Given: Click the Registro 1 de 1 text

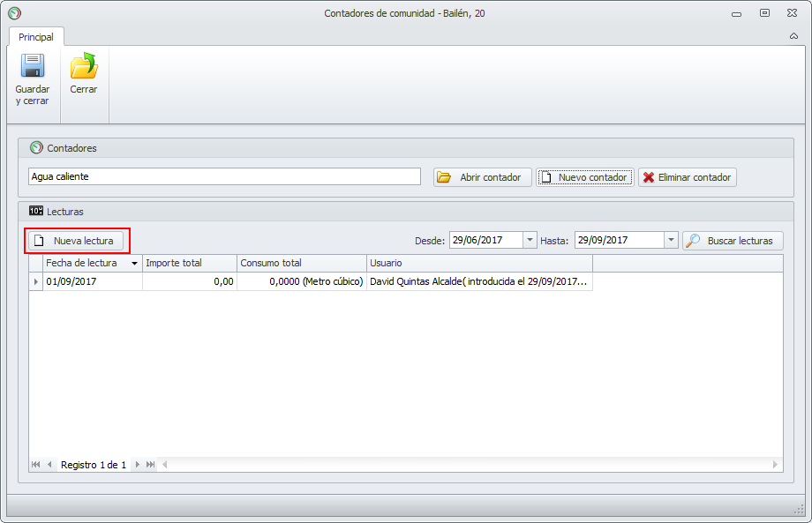Looking at the screenshot, I should tap(94, 465).
